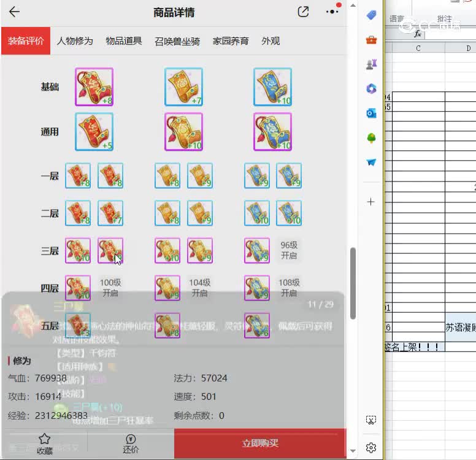Image resolution: width=476 pixels, height=460 pixels.
Task: Select the second blue +10 talisman in 二层 row
Action: [289, 213]
